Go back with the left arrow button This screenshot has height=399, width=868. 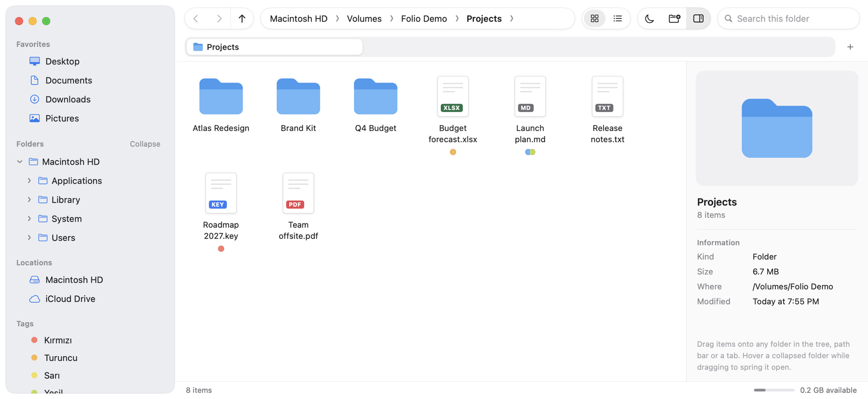tap(196, 19)
